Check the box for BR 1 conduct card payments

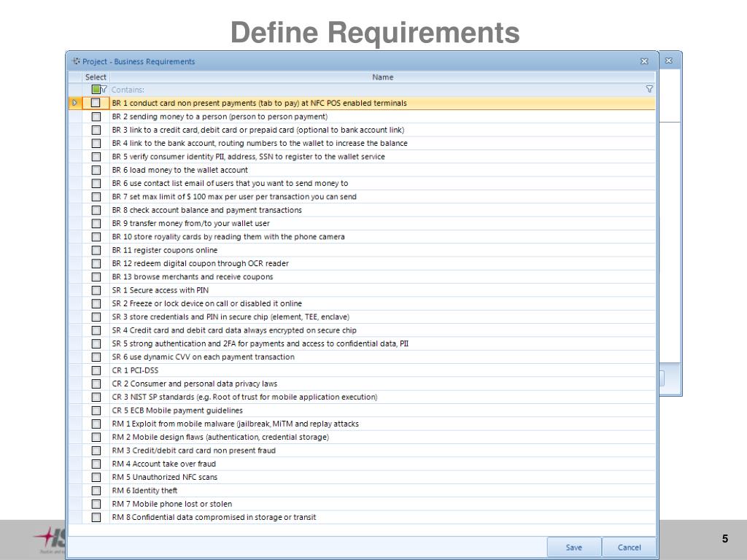click(96, 103)
